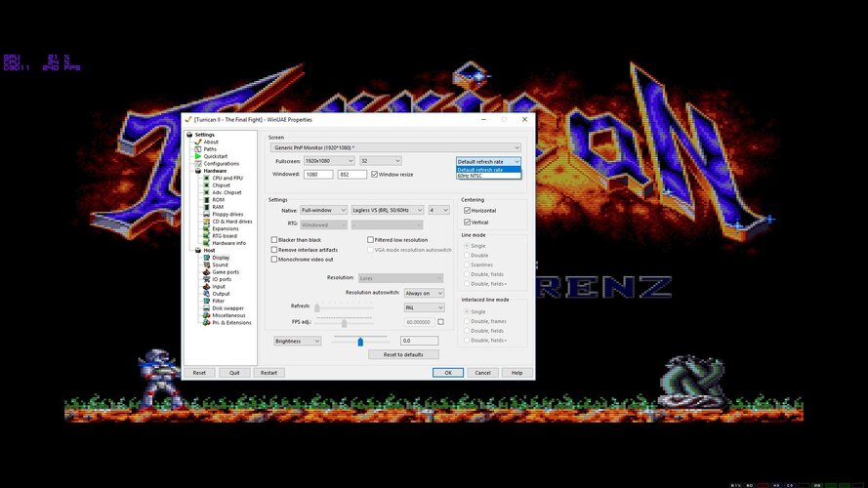
Task: Open the Lagless VS (BR), 50/60Hz dropdown
Action: click(x=387, y=210)
